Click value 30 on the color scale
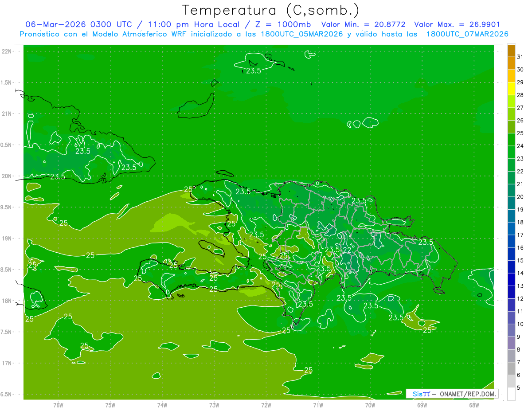Viewport: 532px width, 411px height. (x=520, y=70)
